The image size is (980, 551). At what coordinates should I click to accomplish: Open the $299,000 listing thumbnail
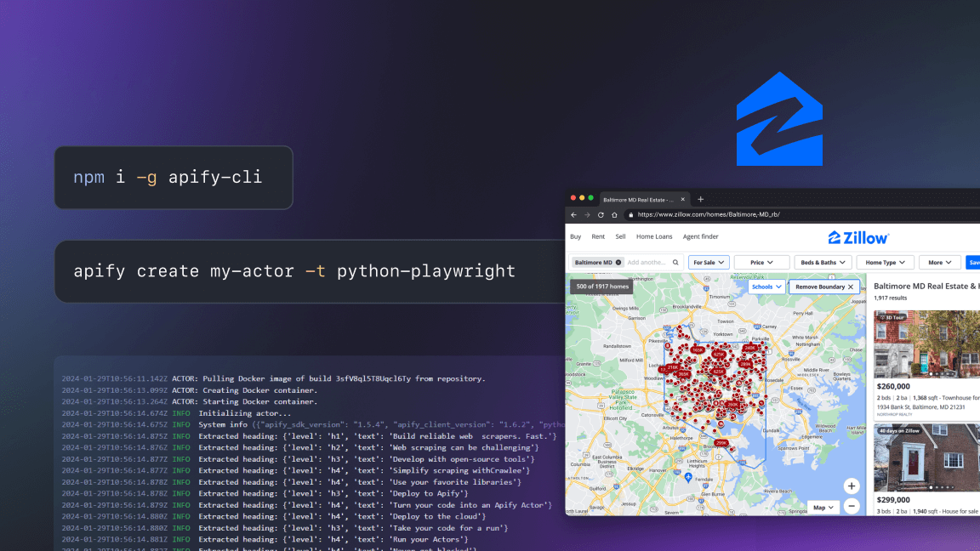point(926,459)
